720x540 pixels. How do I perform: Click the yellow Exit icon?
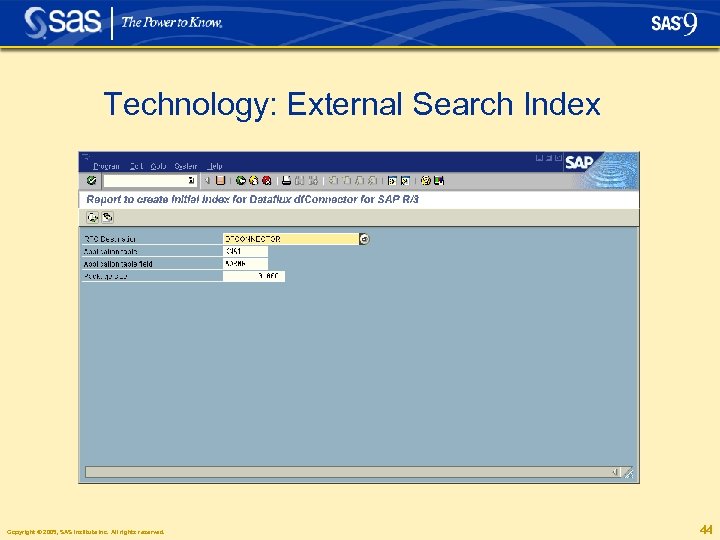point(253,180)
